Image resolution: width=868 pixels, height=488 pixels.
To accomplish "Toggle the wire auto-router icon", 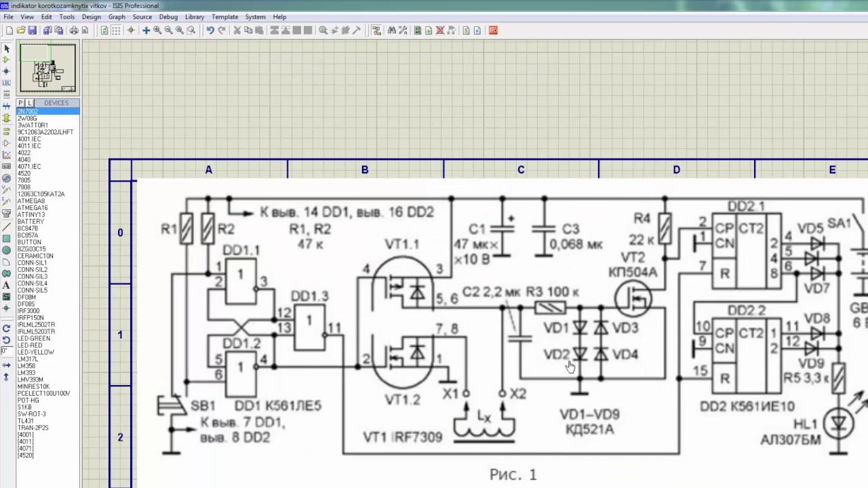I will (376, 30).
